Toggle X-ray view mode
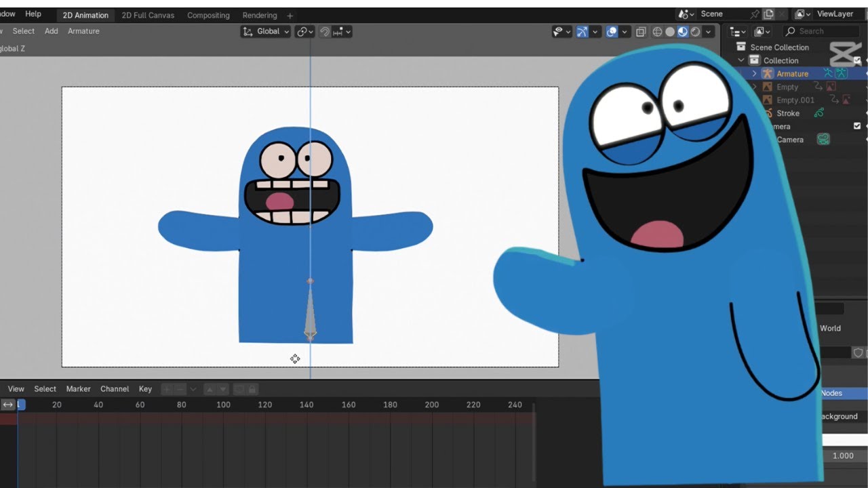The height and width of the screenshot is (488, 868). point(641,31)
